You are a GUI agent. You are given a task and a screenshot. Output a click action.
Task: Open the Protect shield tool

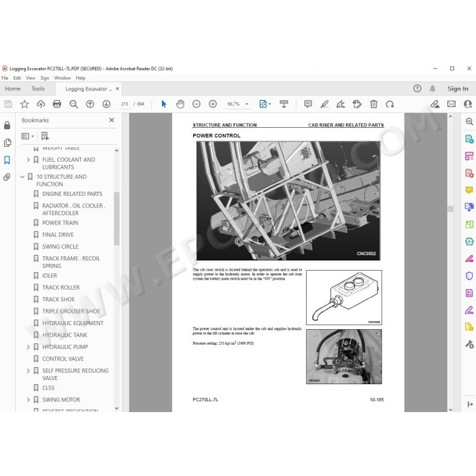tap(469, 275)
